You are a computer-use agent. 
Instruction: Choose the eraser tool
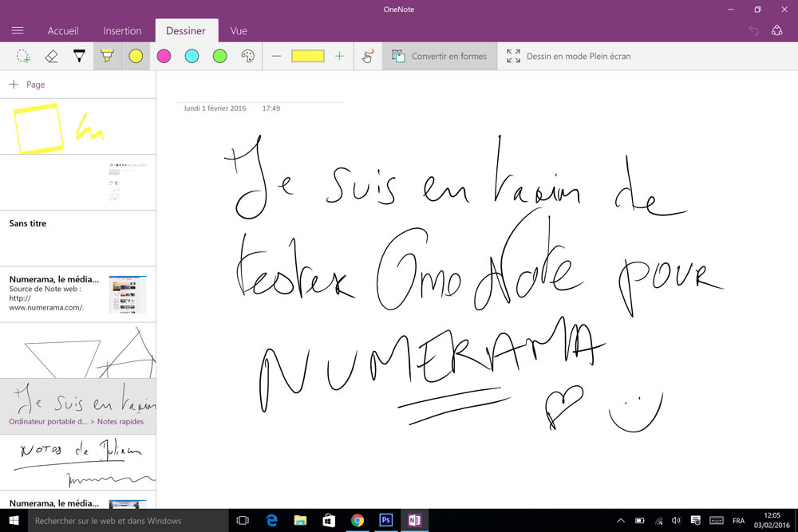coord(51,56)
